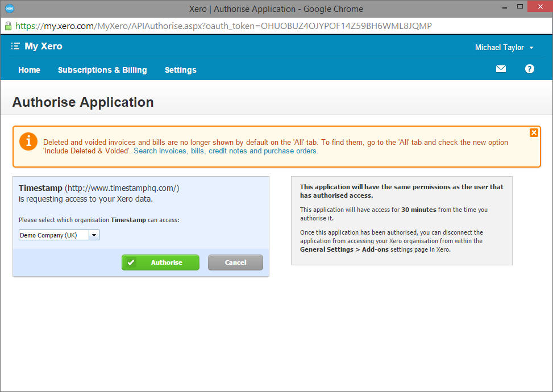Close the Chrome window
553x392 pixels.
(x=540, y=7)
